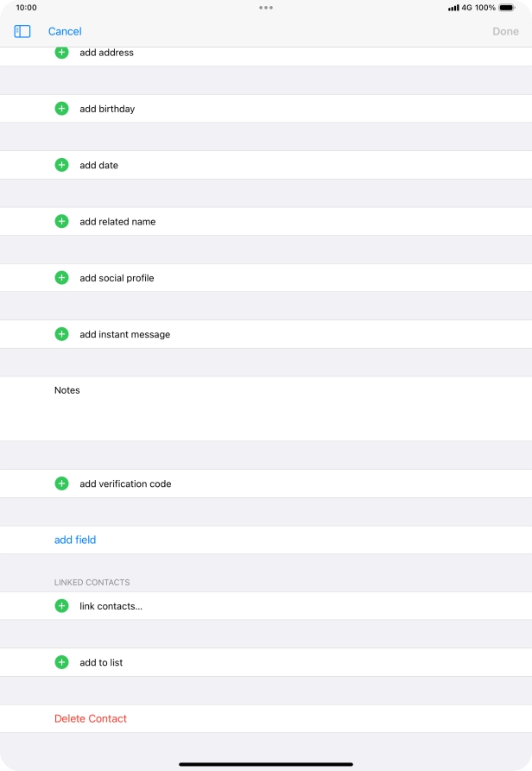Select the add to list label
The height and width of the screenshot is (771, 532).
point(101,662)
